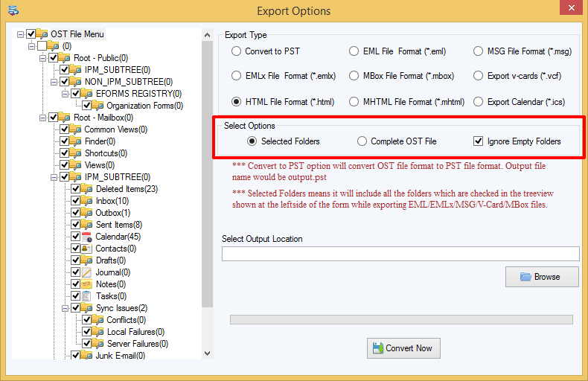The height and width of the screenshot is (381, 588).
Task: Click the Common Views folder icon
Action: pos(76,129)
